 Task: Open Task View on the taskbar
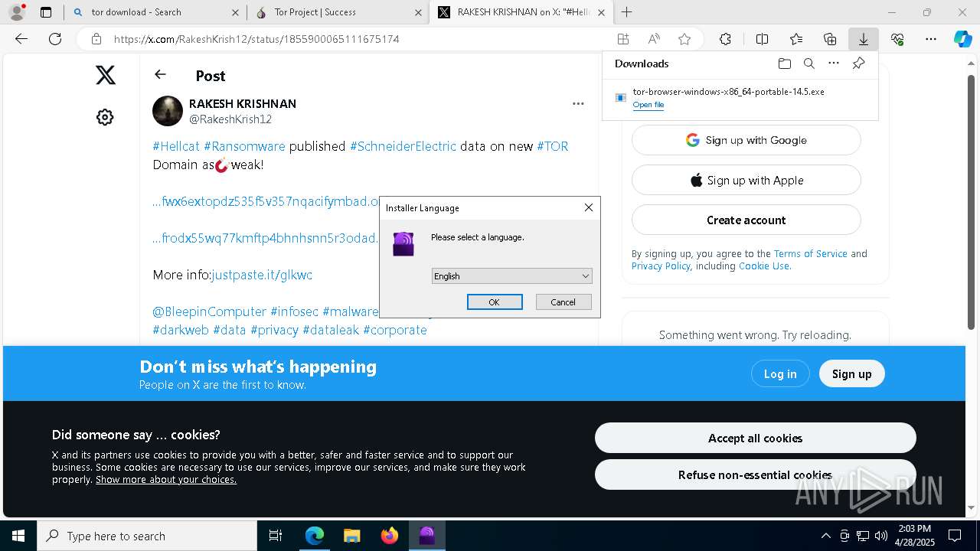[276, 536]
